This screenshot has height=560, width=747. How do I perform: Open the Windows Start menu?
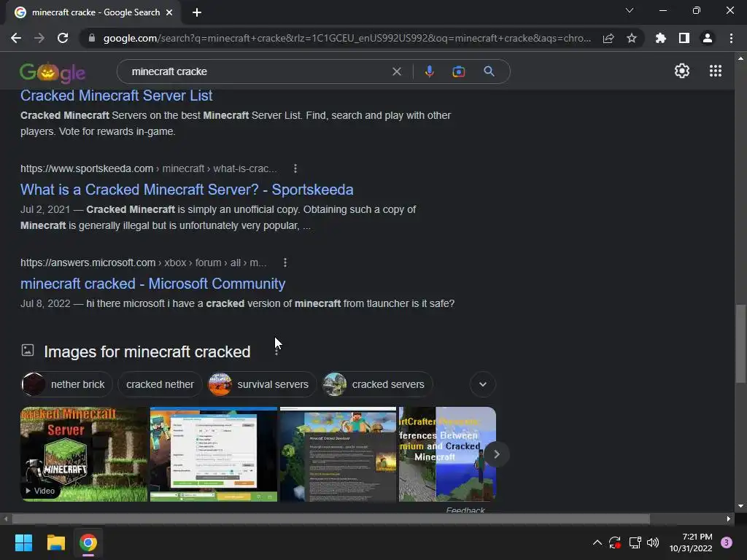(23, 542)
